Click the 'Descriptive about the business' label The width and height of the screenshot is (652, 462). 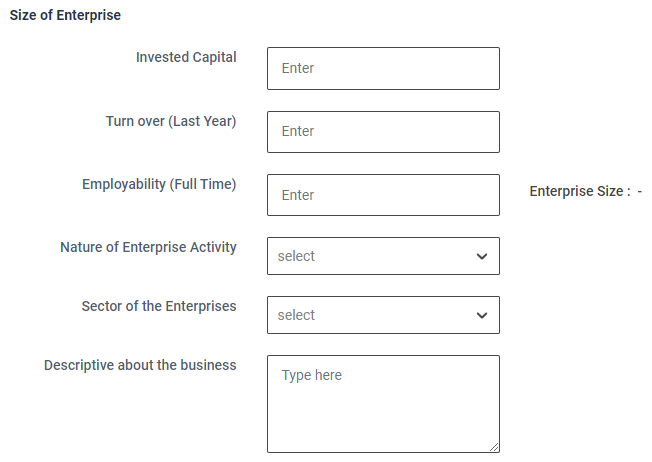[x=140, y=365]
